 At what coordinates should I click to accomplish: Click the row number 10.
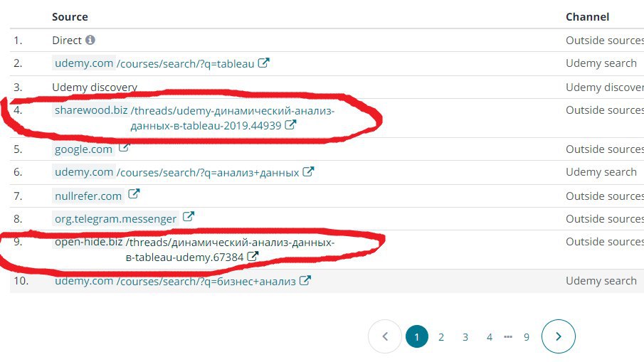pyautogui.click(x=21, y=281)
